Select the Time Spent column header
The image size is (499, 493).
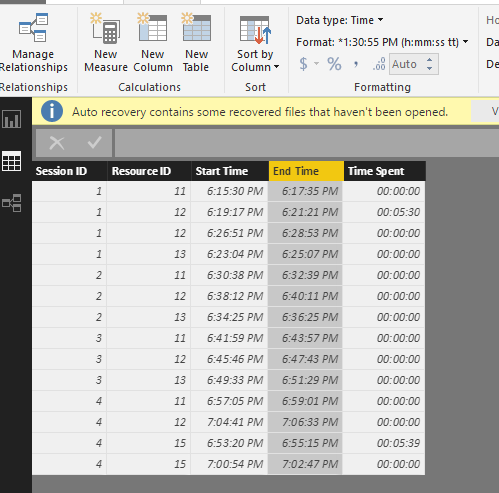(385, 171)
